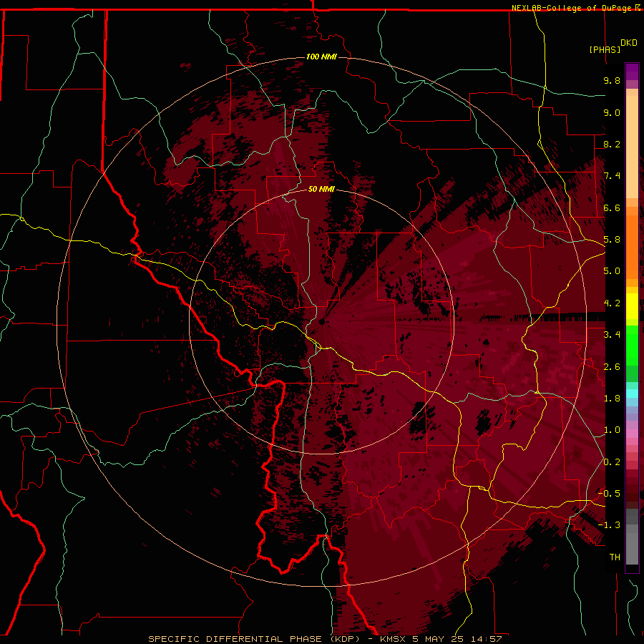Click the 9.8 value on the color scale

pyautogui.click(x=612, y=80)
